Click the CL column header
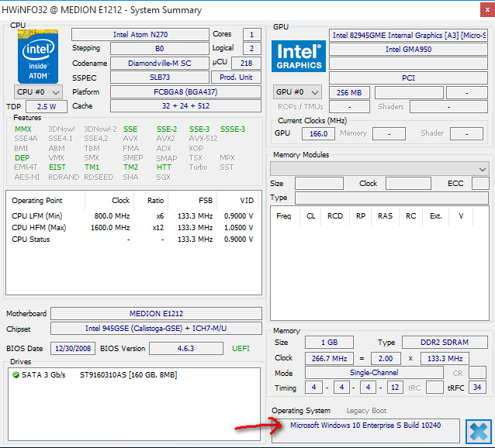495x448 pixels. (310, 216)
